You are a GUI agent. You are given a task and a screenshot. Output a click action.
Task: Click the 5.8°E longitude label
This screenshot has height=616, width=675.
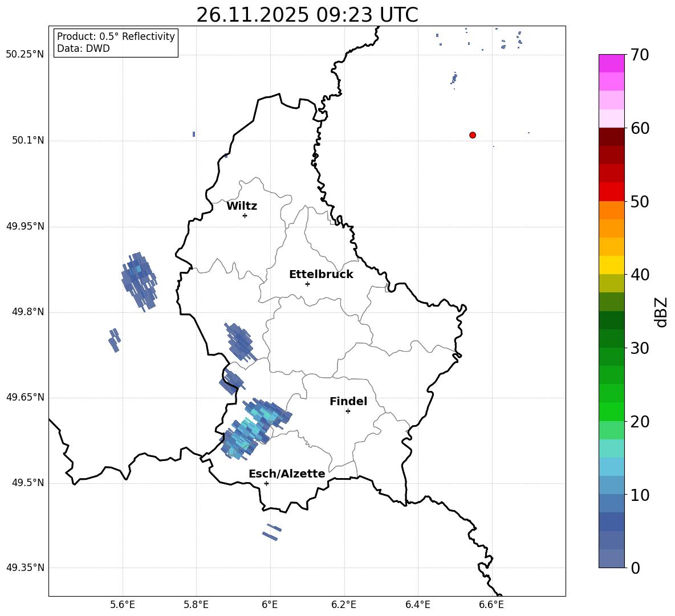pos(196,605)
